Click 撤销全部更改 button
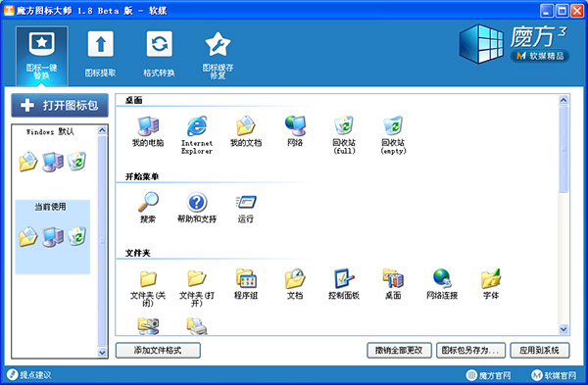 click(399, 350)
